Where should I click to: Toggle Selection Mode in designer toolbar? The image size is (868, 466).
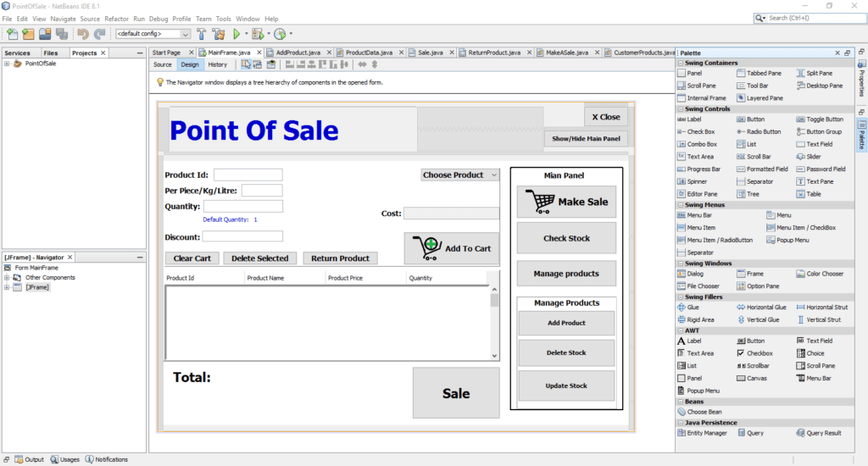click(246, 64)
